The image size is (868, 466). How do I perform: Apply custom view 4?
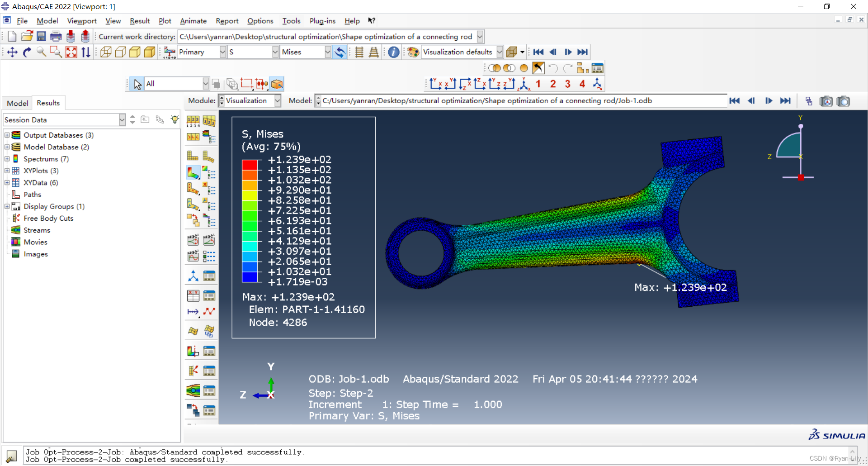click(x=582, y=84)
